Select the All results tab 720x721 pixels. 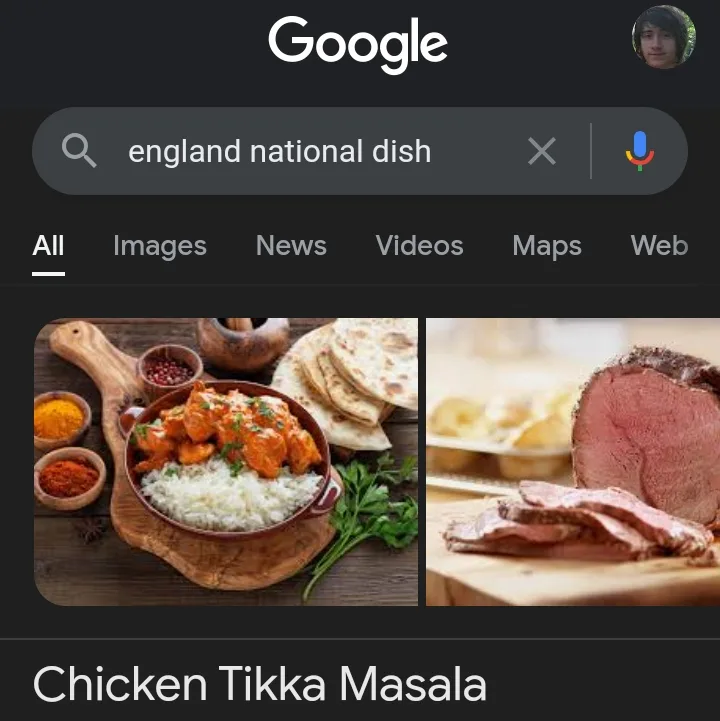click(48, 246)
